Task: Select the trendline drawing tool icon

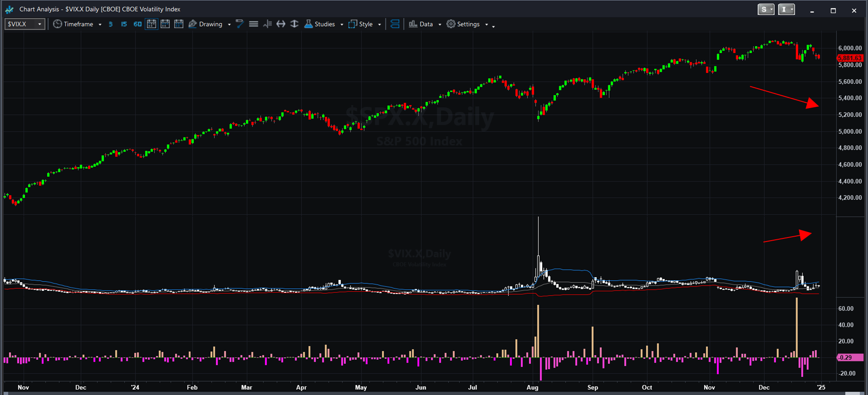Action: click(x=240, y=24)
